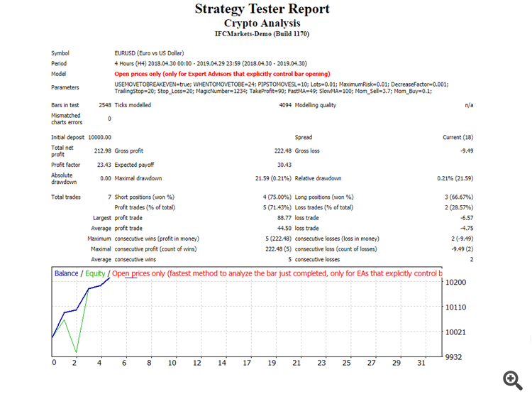This screenshot has height=399, width=532.
Task: Click red 'Open prices only' model text
Action: click(222, 74)
